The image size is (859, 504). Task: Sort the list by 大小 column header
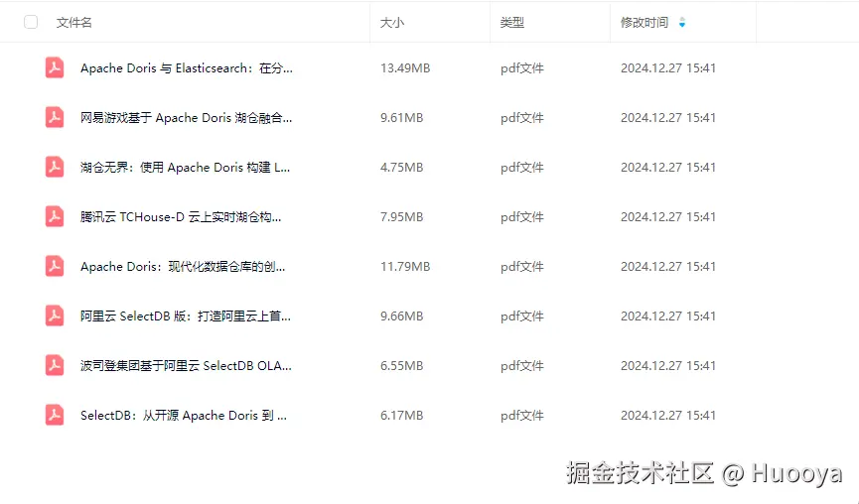tap(392, 23)
